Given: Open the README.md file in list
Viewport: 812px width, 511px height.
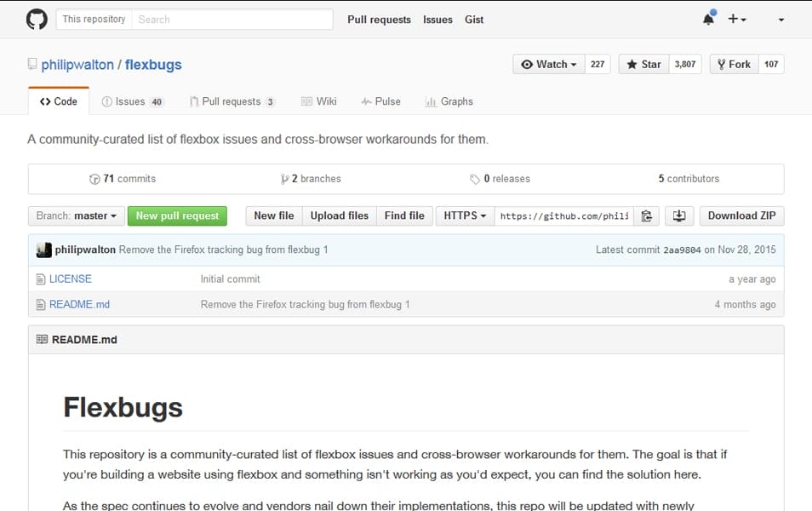Looking at the screenshot, I should [x=79, y=304].
